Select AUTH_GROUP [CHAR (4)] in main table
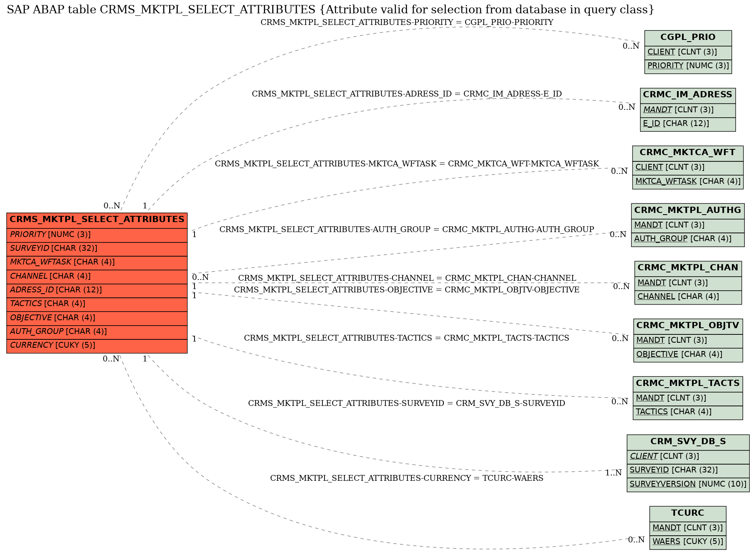 coord(97,332)
